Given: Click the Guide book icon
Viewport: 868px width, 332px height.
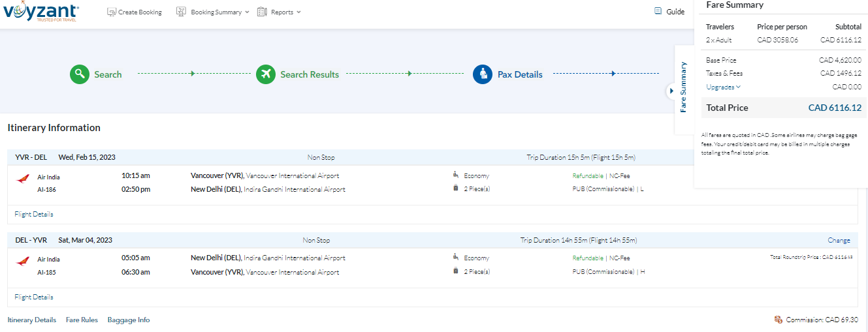Looking at the screenshot, I should pyautogui.click(x=658, y=11).
